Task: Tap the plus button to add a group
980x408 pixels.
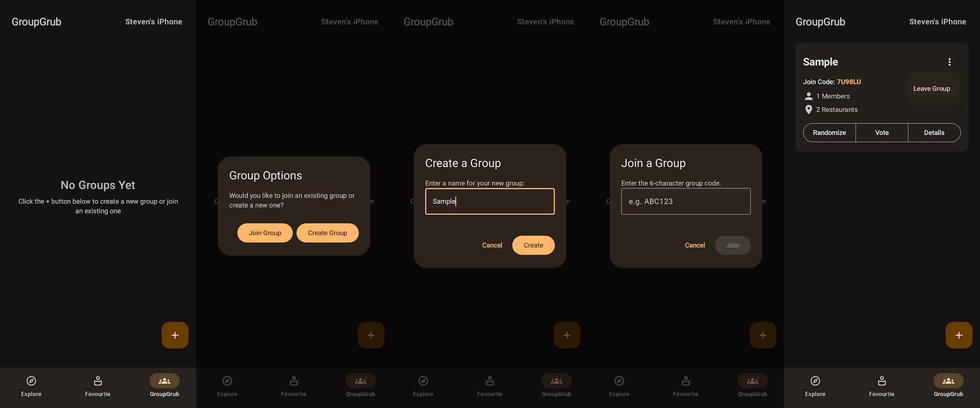Action: [175, 335]
